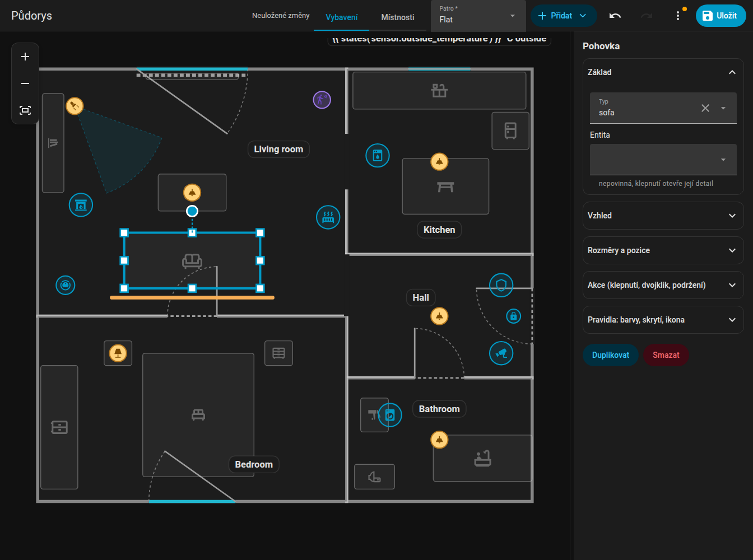
Task: Select the bedroom floor lamp icon
Action: click(x=118, y=353)
